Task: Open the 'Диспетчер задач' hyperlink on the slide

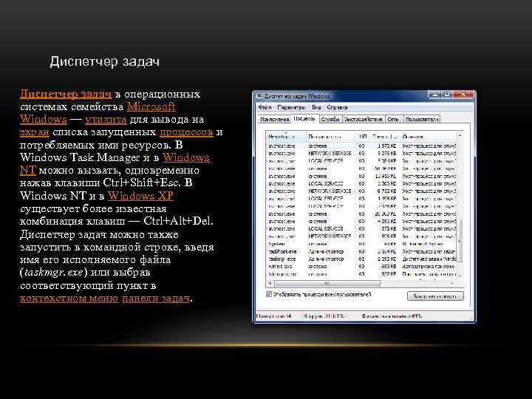Action: (66, 94)
